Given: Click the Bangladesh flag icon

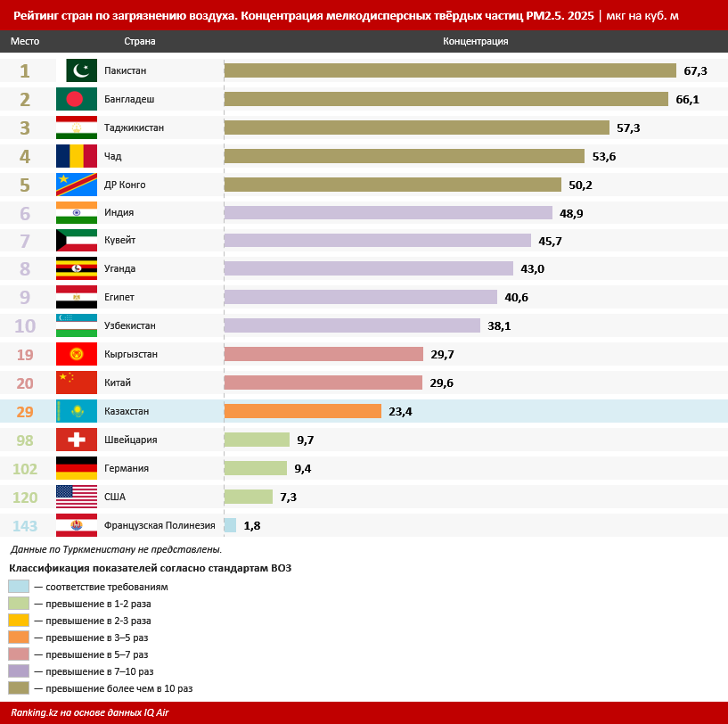Looking at the screenshot, I should (x=77, y=99).
